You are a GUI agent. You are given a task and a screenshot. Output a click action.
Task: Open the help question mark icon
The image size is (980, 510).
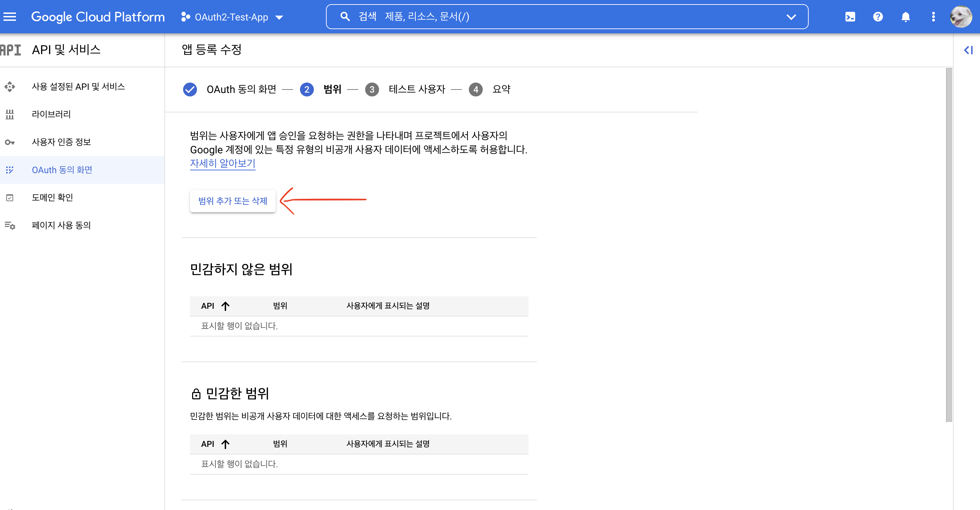pos(878,17)
